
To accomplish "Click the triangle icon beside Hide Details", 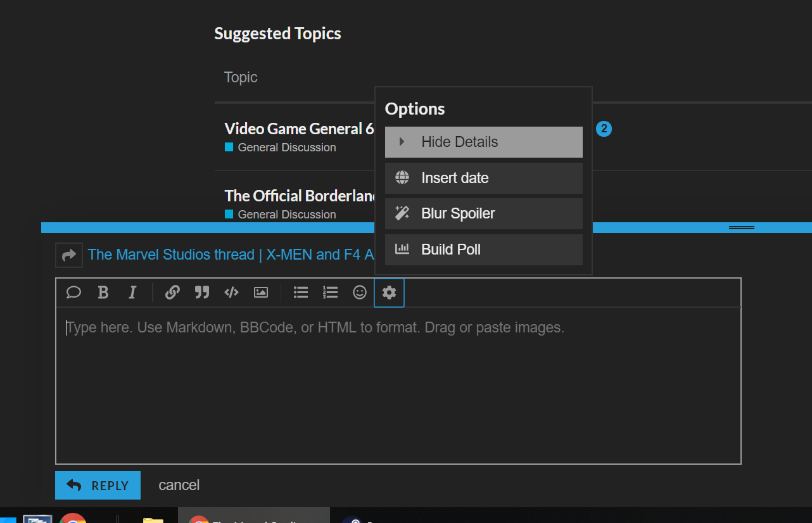I will click(402, 142).
